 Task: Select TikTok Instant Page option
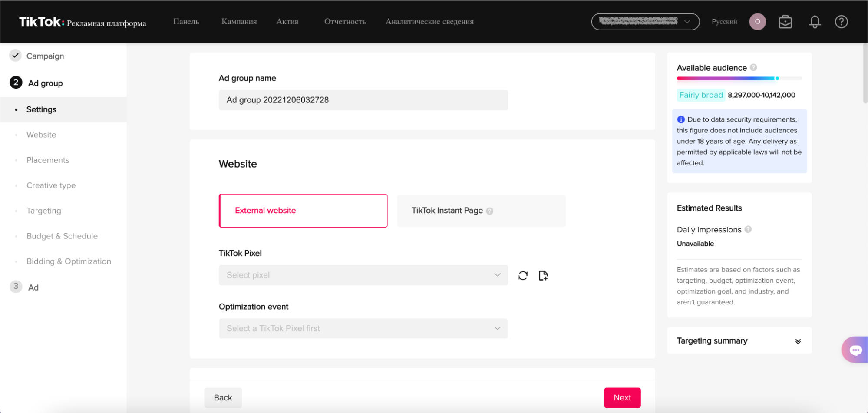pos(481,211)
